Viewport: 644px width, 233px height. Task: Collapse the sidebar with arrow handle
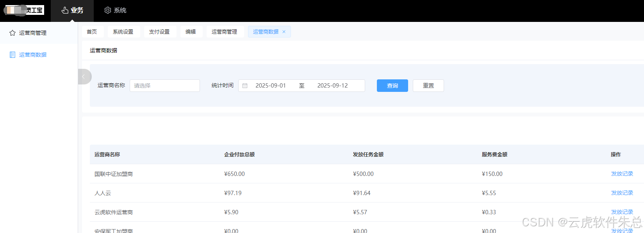[x=84, y=77]
